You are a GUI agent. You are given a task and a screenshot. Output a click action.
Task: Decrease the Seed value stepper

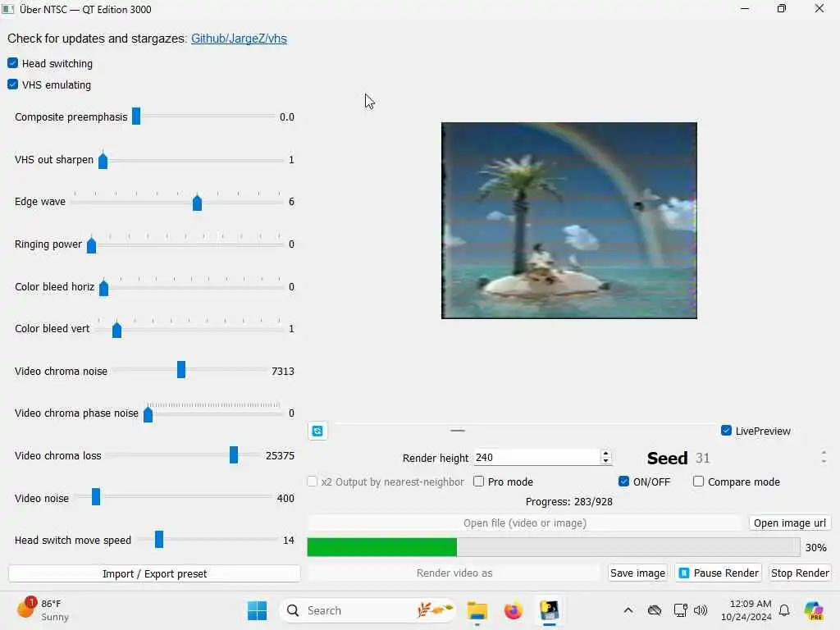(824, 461)
